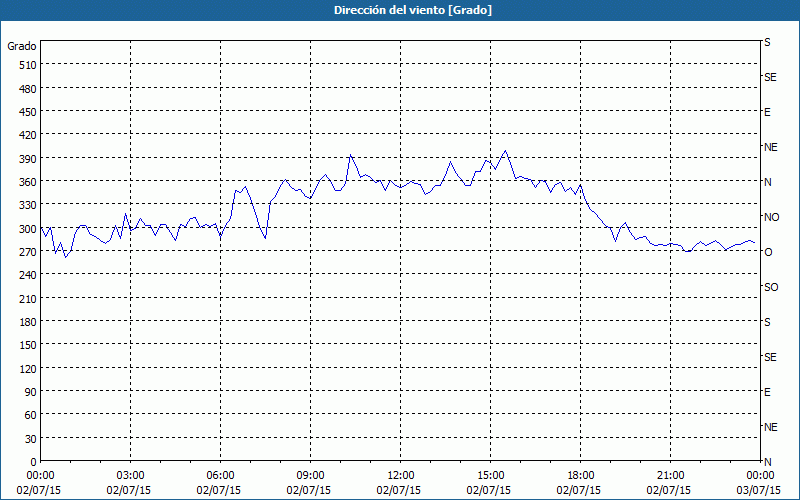Click the 360 degree label on the left axis
This screenshot has height=500, width=800.
pyautogui.click(x=26, y=182)
